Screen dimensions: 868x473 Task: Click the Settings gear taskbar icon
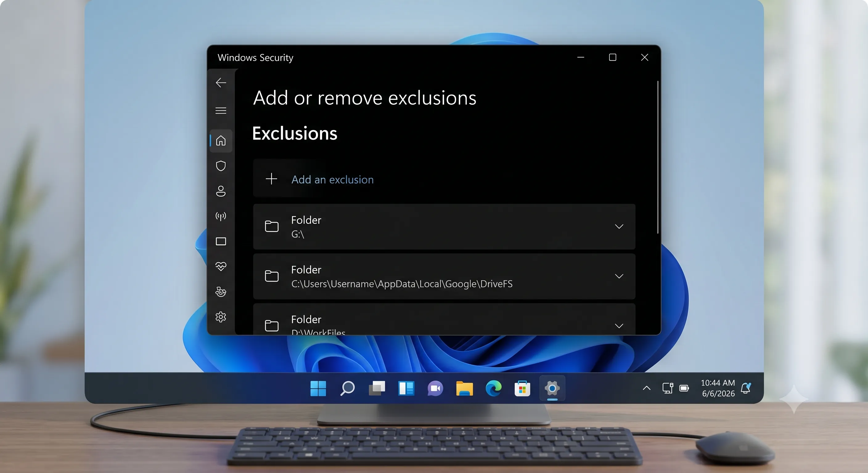(x=552, y=388)
